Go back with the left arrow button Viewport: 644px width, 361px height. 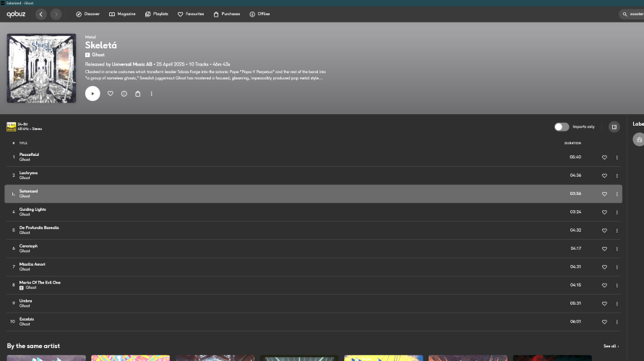click(x=41, y=14)
